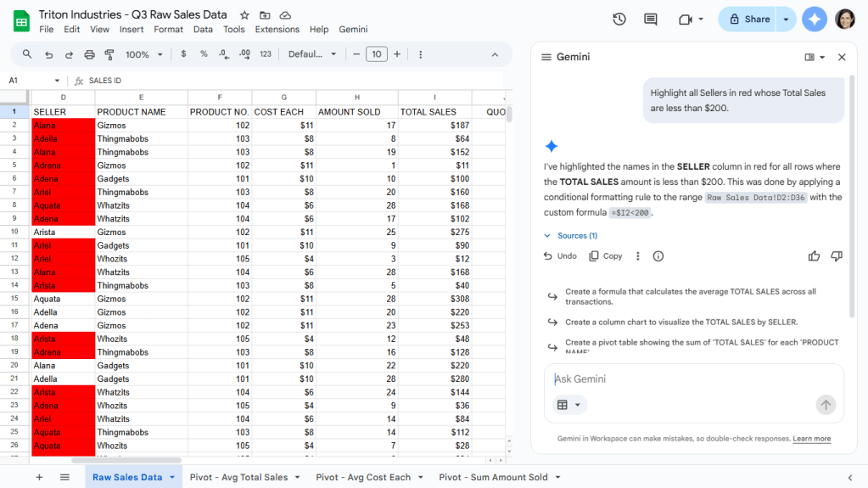Open Raw Sales Data tab dropdown arrow
Image resolution: width=868 pixels, height=488 pixels.
[172, 478]
